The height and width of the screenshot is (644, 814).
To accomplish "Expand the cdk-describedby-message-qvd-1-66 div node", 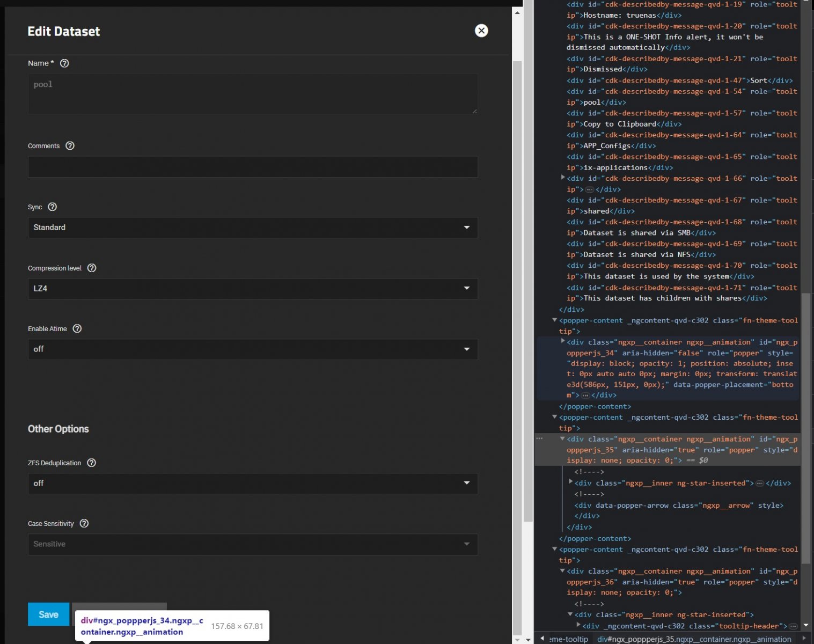I will click(563, 177).
